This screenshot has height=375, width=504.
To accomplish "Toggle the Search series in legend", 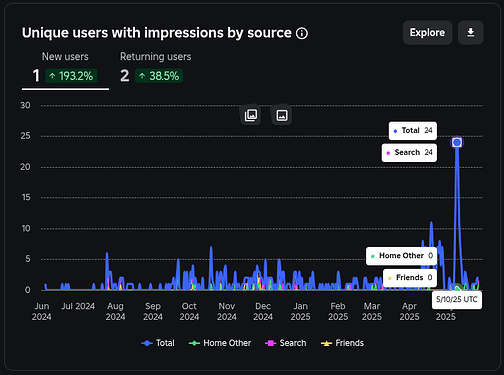I will coord(285,343).
